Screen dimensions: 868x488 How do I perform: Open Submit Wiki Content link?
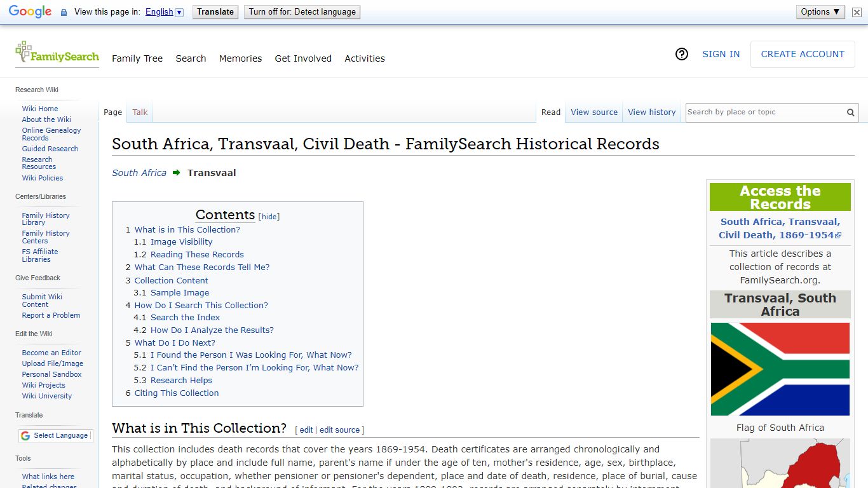tap(42, 301)
